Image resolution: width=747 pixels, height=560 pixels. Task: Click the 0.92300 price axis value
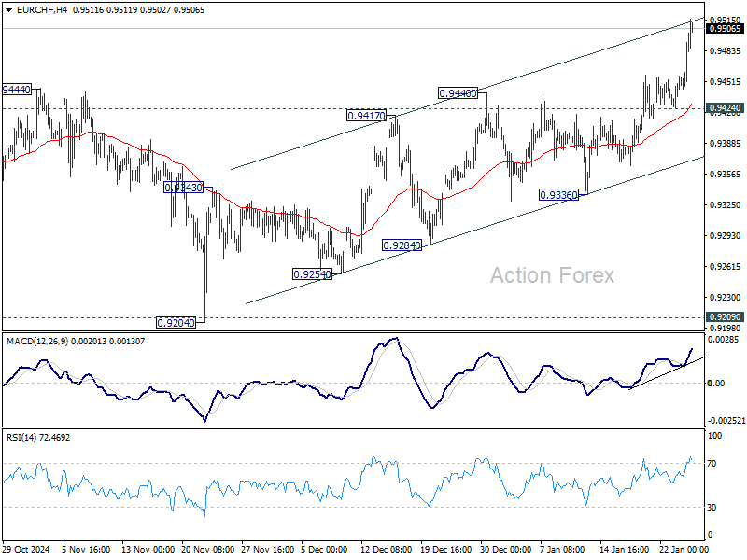(726, 297)
